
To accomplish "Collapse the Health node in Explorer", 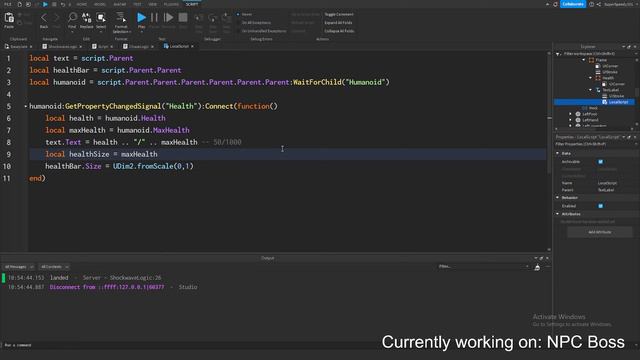I will [590, 78].
